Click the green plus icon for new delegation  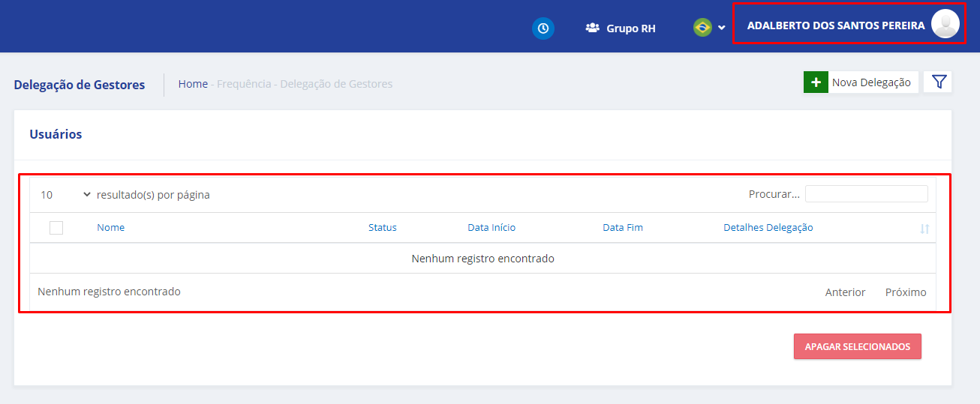[815, 82]
